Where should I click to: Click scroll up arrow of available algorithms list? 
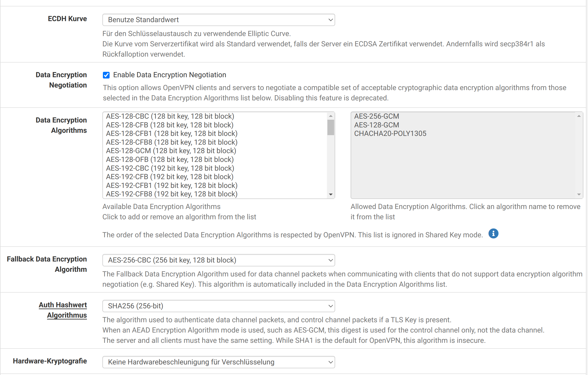click(331, 116)
